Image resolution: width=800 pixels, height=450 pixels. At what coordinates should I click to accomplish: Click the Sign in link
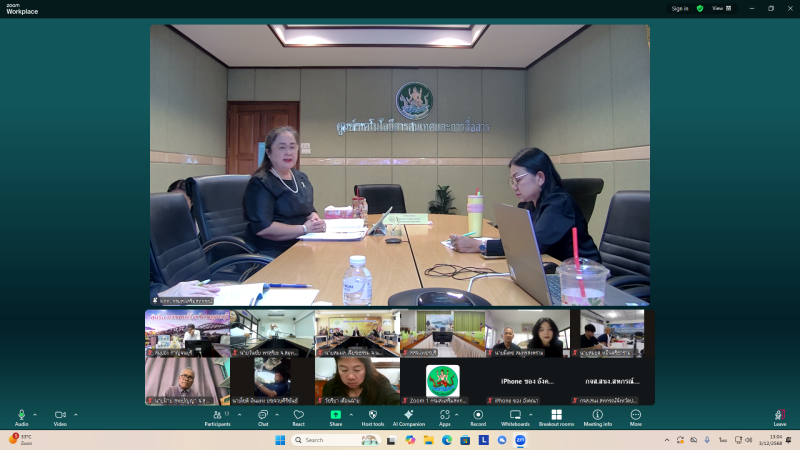680,8
